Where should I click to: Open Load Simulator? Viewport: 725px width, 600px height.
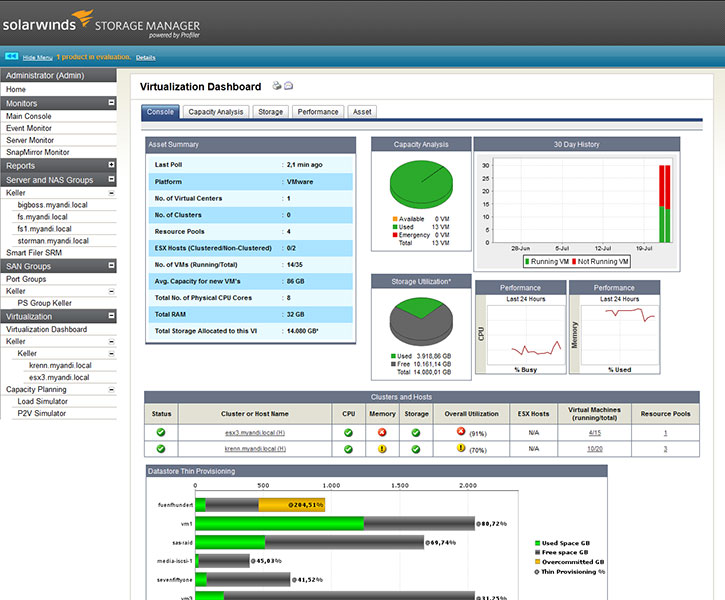click(43, 402)
